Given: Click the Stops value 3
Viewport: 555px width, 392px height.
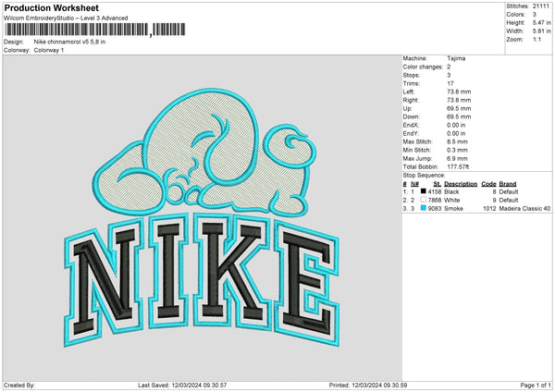Looking at the screenshot, I should click(449, 75).
